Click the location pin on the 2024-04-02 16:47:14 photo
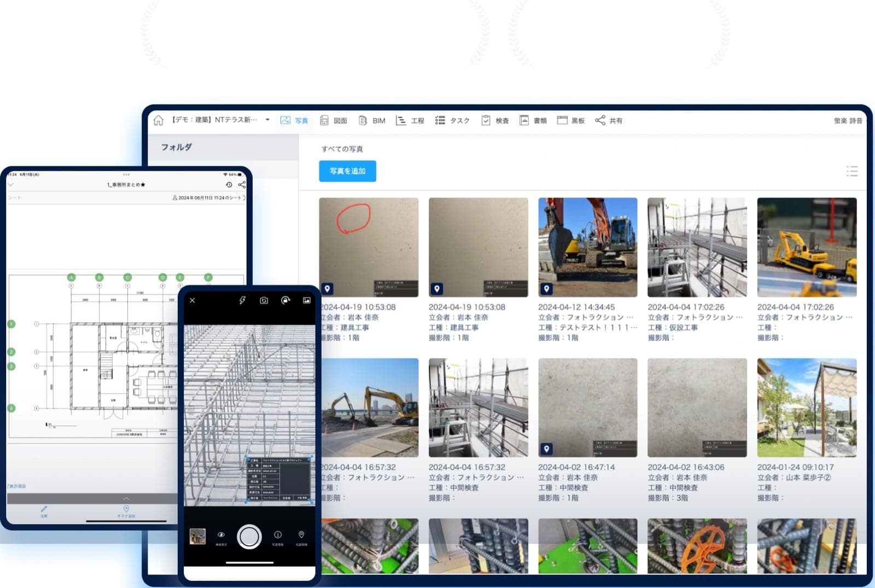 click(x=546, y=449)
